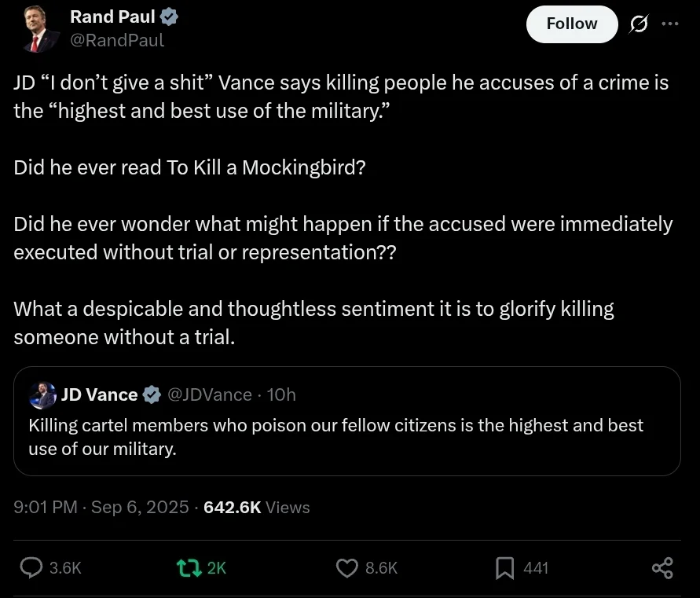
Task: Open JD Vance's avatar in quoted post
Action: pos(42,394)
